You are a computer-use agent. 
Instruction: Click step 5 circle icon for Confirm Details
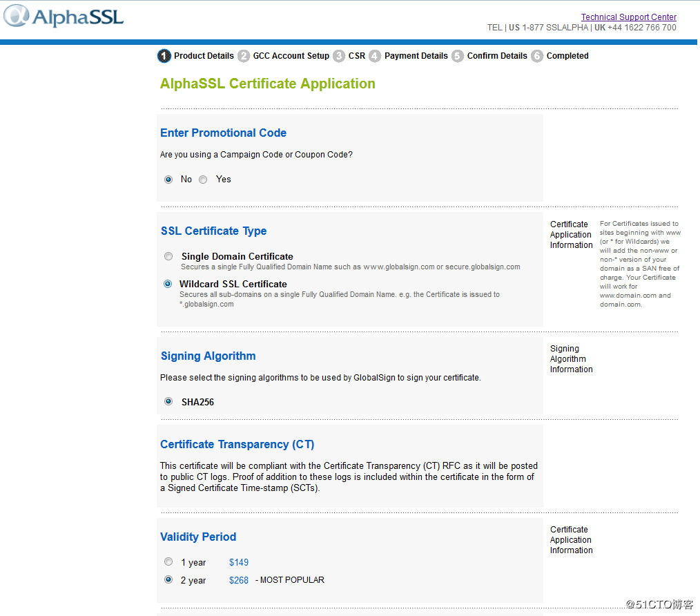tap(458, 56)
